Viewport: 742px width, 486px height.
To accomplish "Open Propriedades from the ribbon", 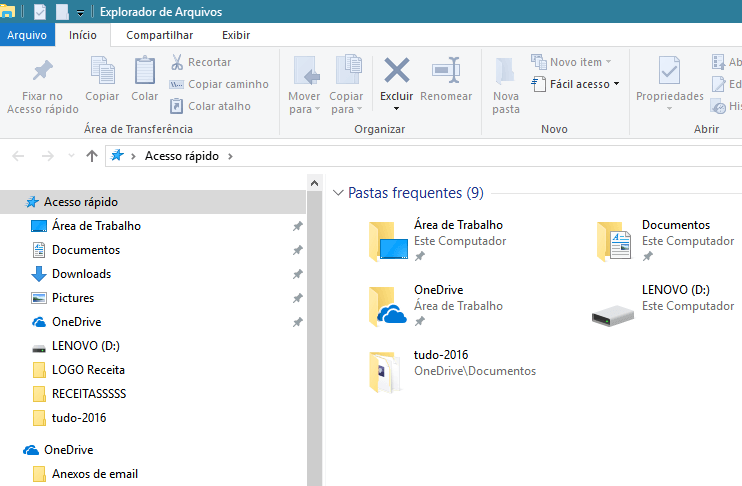I will point(670,72).
